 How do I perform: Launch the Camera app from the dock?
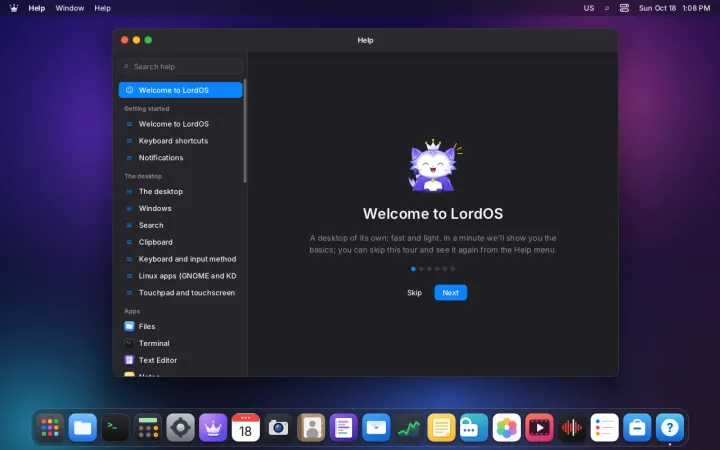click(x=278, y=428)
